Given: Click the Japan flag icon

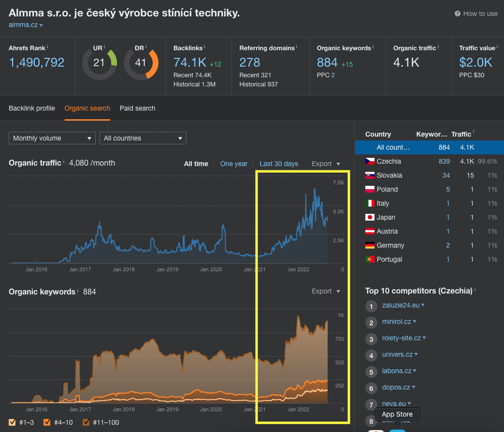Looking at the screenshot, I should click(370, 217).
